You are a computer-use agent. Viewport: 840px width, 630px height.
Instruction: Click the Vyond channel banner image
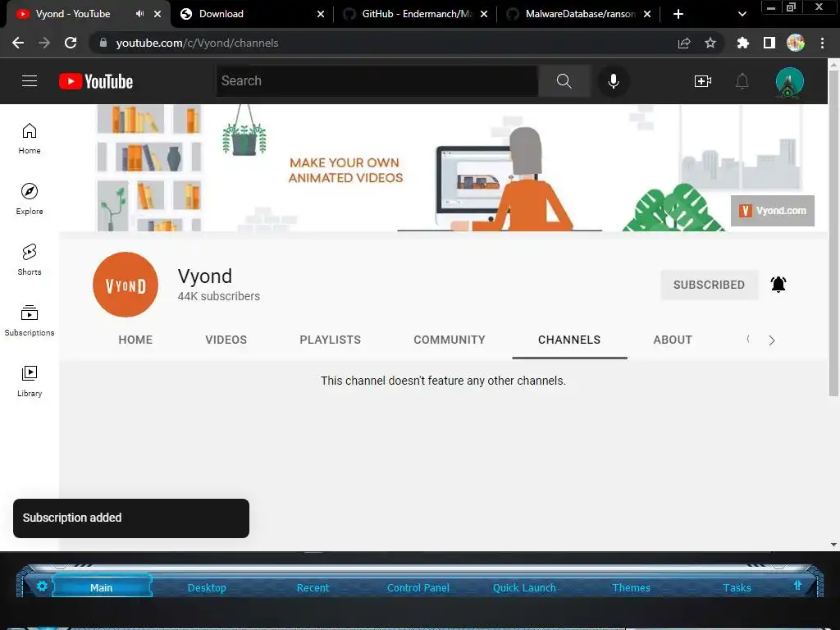(x=444, y=167)
